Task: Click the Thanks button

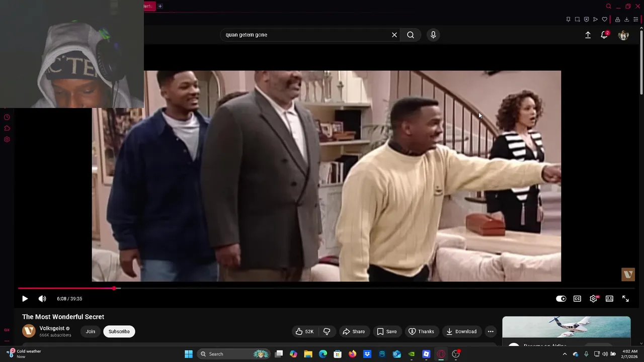Action: pyautogui.click(x=421, y=331)
